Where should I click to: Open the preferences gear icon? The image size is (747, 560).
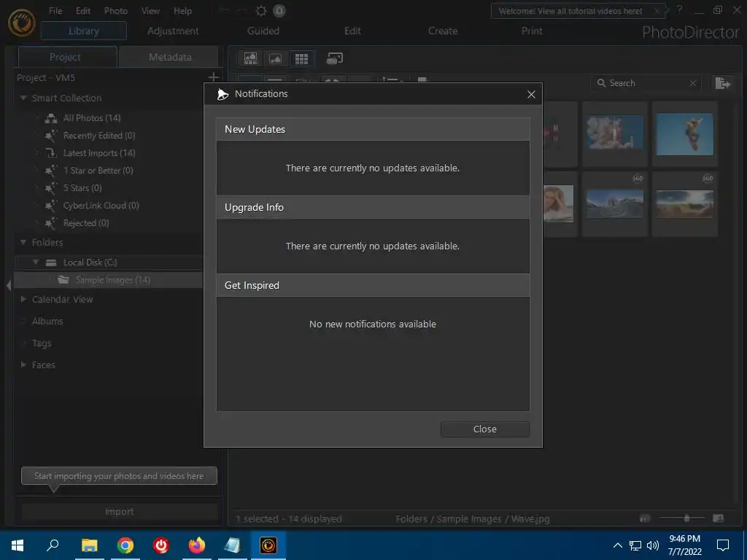[x=261, y=10]
